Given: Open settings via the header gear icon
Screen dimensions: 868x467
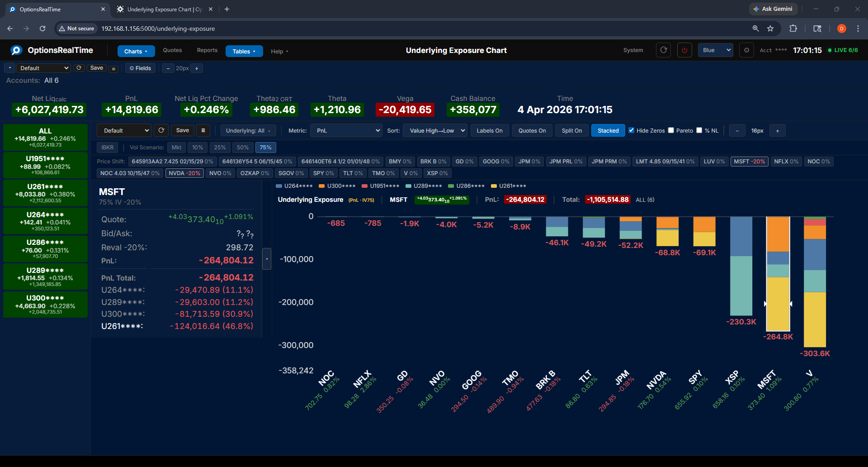Looking at the screenshot, I should (x=746, y=50).
